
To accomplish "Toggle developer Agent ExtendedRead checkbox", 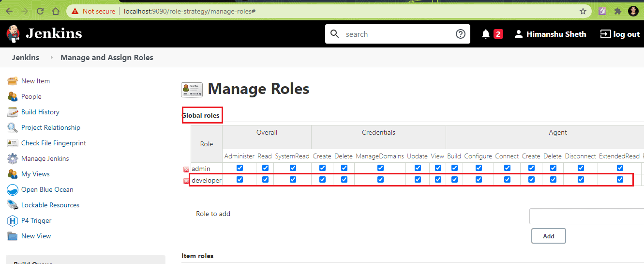I will (x=620, y=179).
